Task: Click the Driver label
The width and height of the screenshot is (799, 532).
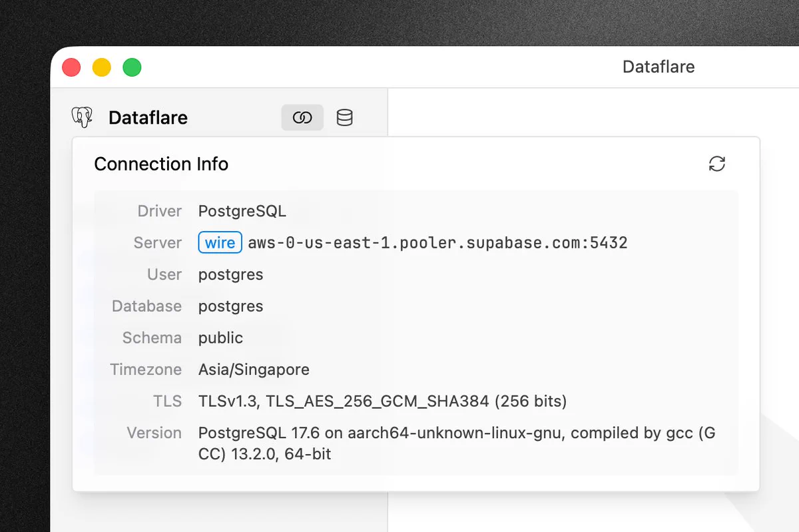Action: [160, 211]
